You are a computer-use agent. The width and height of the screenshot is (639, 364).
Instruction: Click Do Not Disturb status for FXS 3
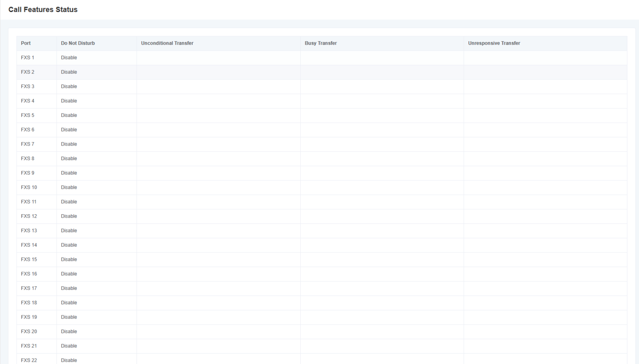69,87
